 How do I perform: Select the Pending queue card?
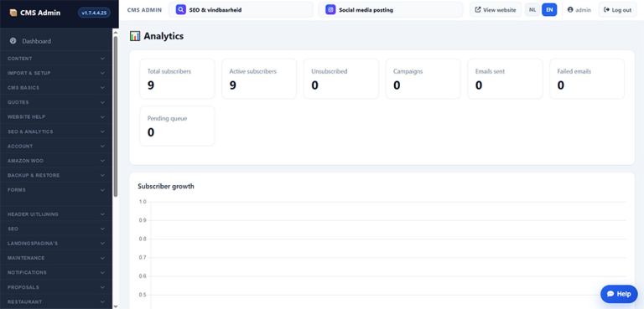(x=177, y=126)
